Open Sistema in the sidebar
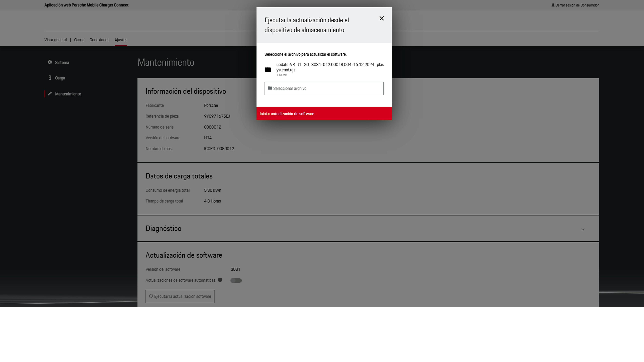 pos(62,63)
